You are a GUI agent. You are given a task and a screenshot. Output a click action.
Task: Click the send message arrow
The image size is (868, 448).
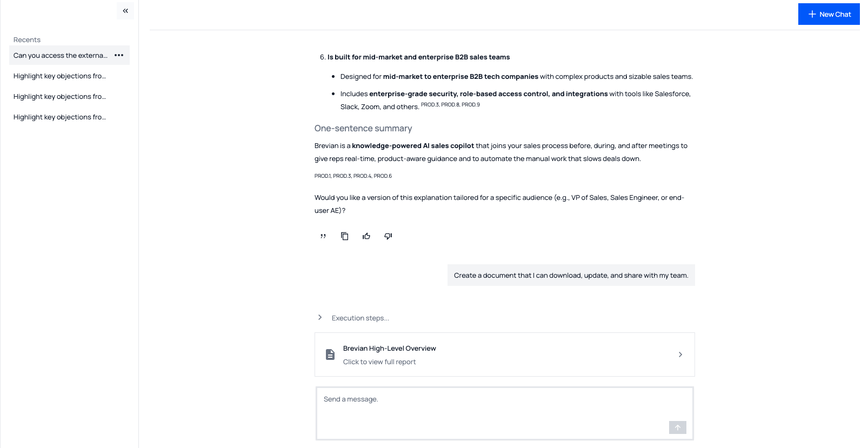pos(677,427)
